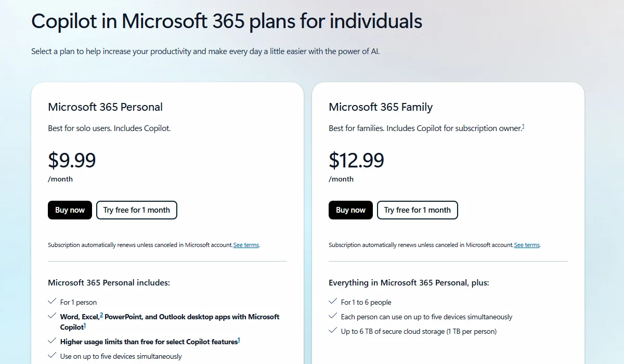Click footnote 1 after "select Copilot features"

[x=239, y=338]
